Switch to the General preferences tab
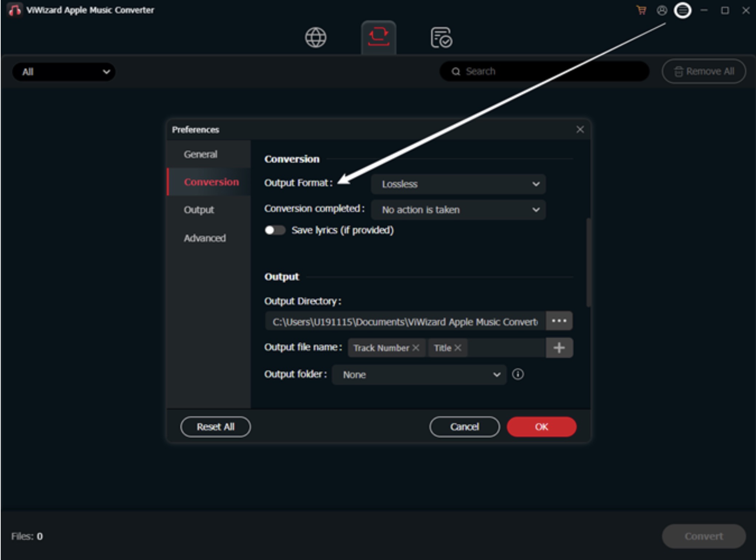Image resolution: width=756 pixels, height=560 pixels. pos(200,154)
